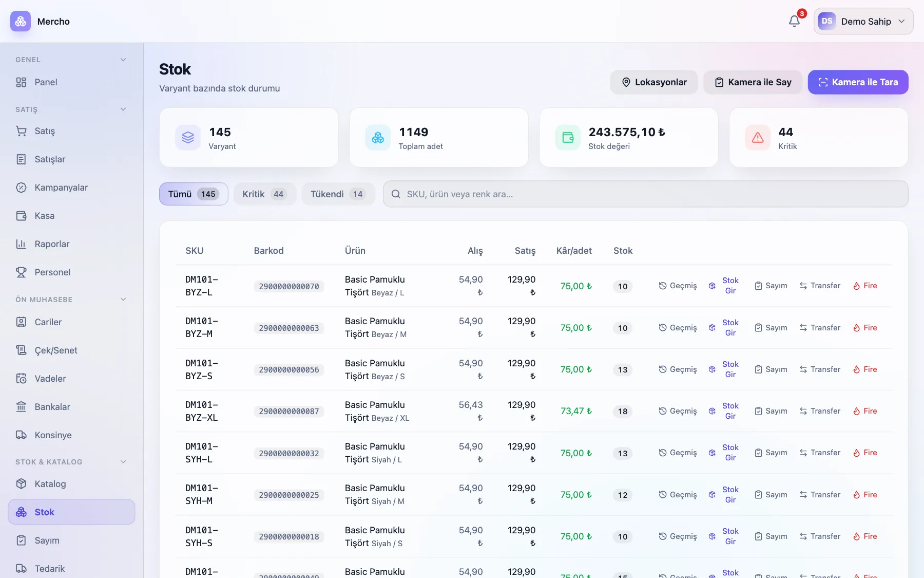The height and width of the screenshot is (578, 924).
Task: Click Transfer for DM101-BYZ-XL row
Action: (820, 411)
